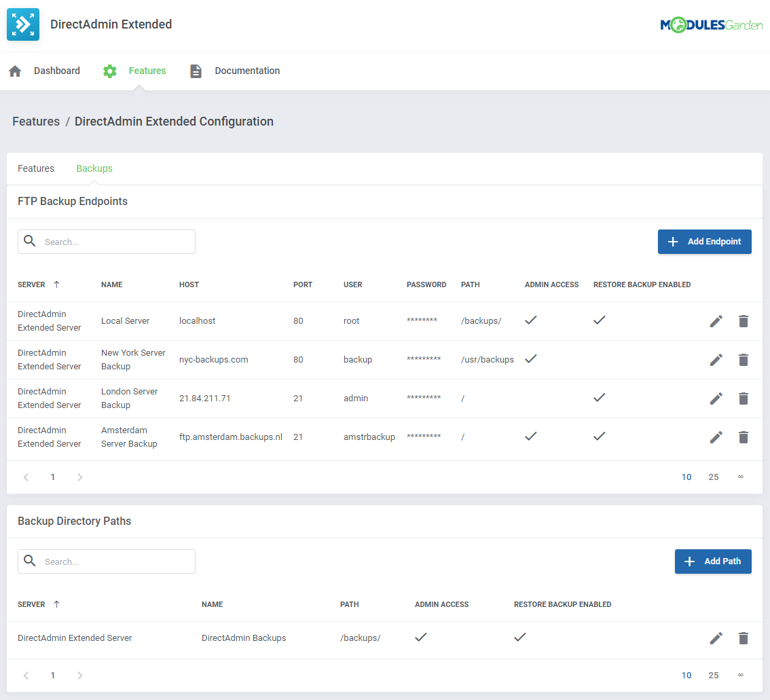The image size is (770, 700).
Task: Toggle Admin Access for Local Server endpoint
Action: 531,320
